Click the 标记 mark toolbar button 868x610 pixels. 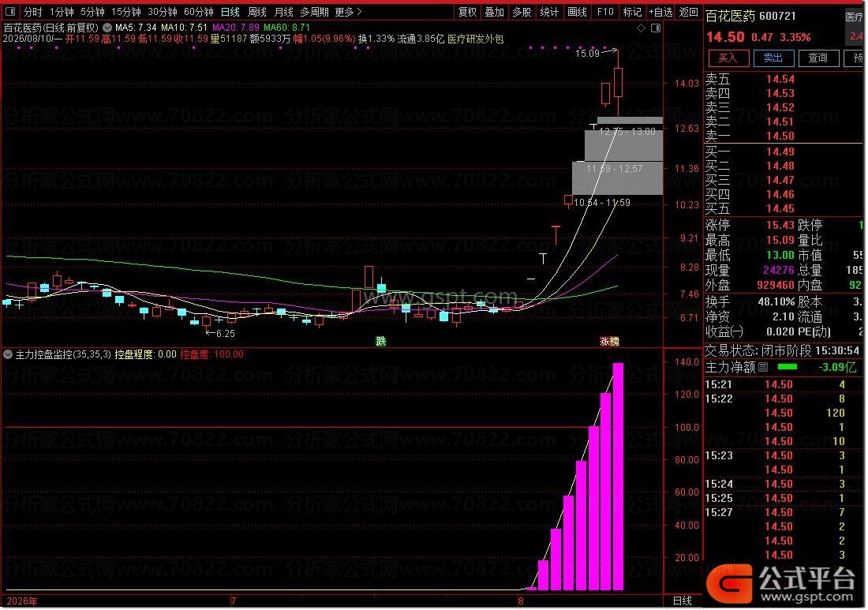[x=632, y=12]
